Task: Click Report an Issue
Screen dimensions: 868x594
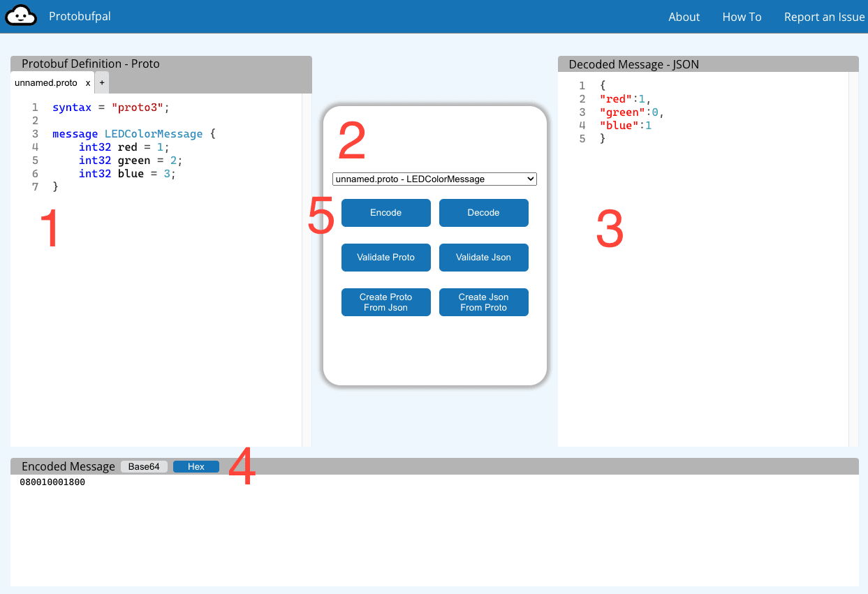Action: click(824, 16)
